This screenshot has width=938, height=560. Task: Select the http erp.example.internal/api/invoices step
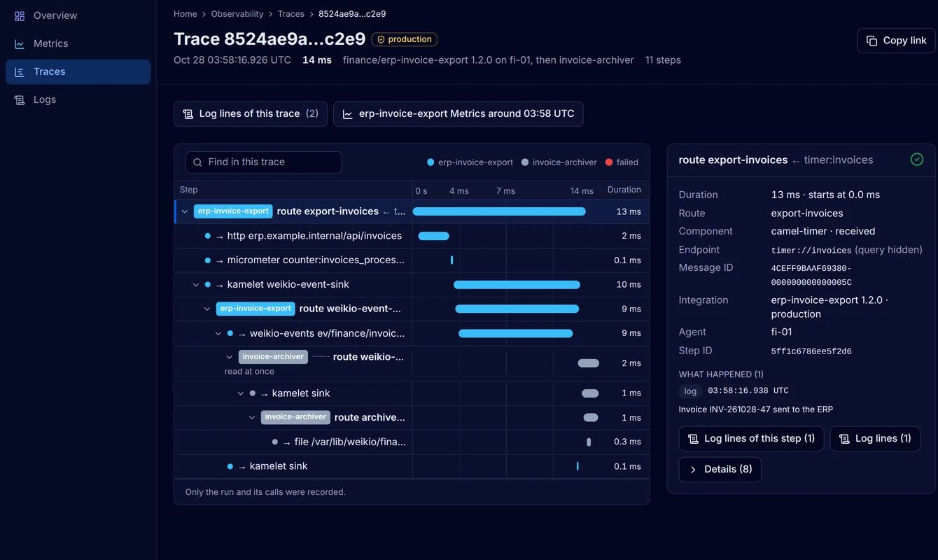tap(412, 236)
